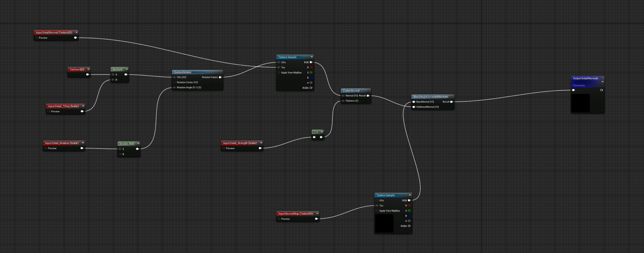This screenshot has height=253, width=644.
Task: Click the Divide(,360) node's B input pin
Action: [120, 154]
